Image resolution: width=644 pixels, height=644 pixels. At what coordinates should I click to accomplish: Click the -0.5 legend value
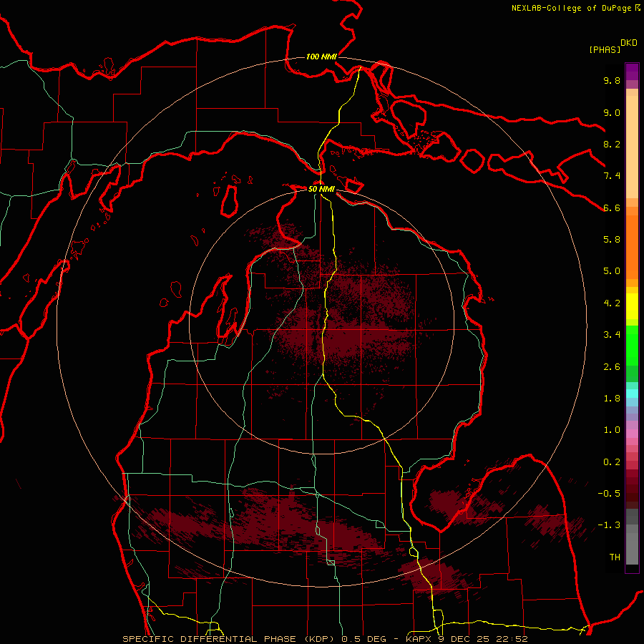pyautogui.click(x=609, y=494)
